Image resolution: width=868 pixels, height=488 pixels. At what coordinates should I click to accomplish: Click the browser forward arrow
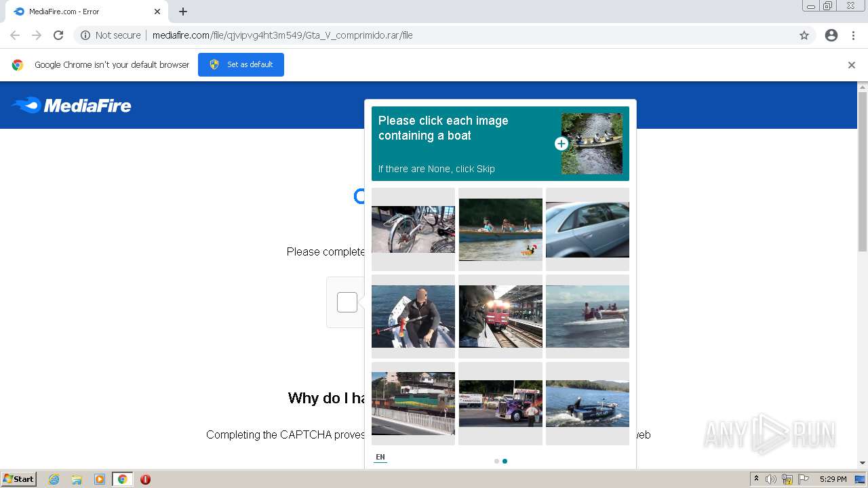point(37,35)
